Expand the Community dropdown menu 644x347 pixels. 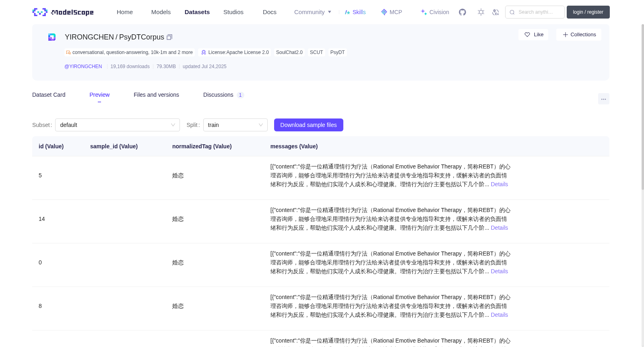(x=313, y=12)
